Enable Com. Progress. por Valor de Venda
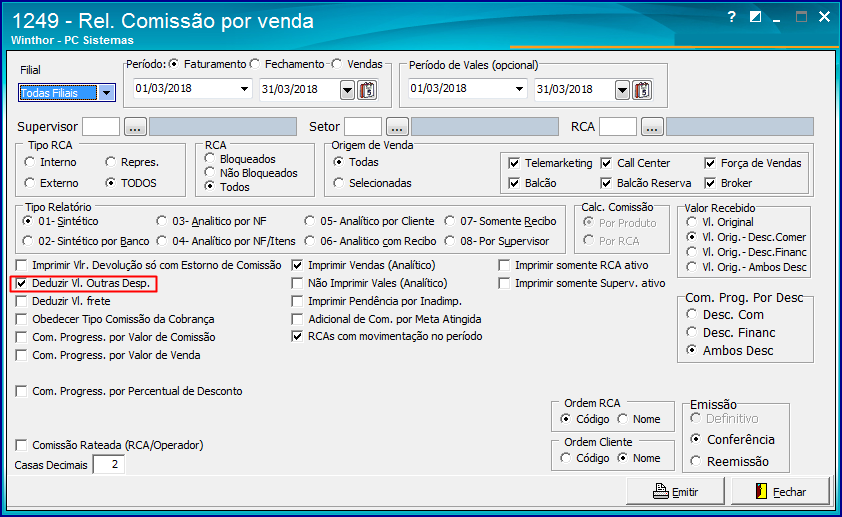Image resolution: width=842 pixels, height=517 pixels. point(21,355)
